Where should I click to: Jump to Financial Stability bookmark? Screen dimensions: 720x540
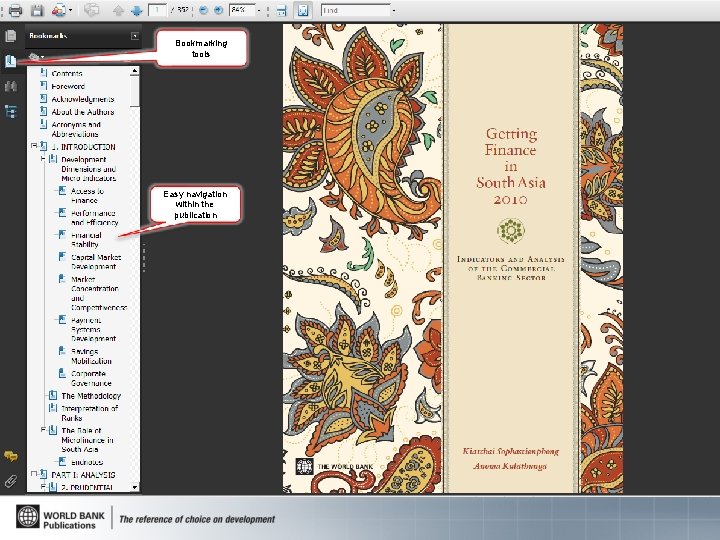click(86, 240)
